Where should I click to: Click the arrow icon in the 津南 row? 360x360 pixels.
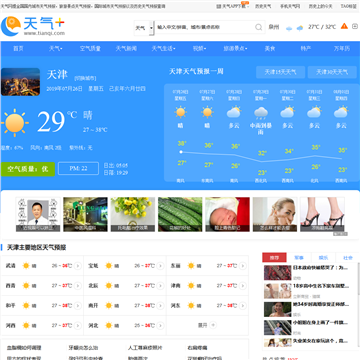pyautogui.click(x=243, y=286)
